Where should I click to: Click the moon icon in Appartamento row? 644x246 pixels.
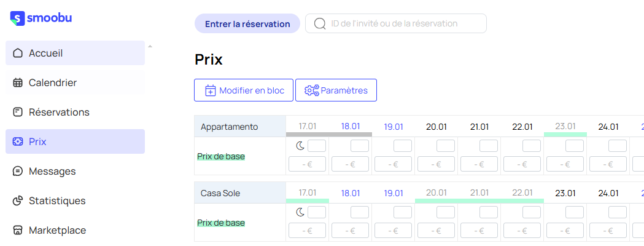[x=300, y=146]
